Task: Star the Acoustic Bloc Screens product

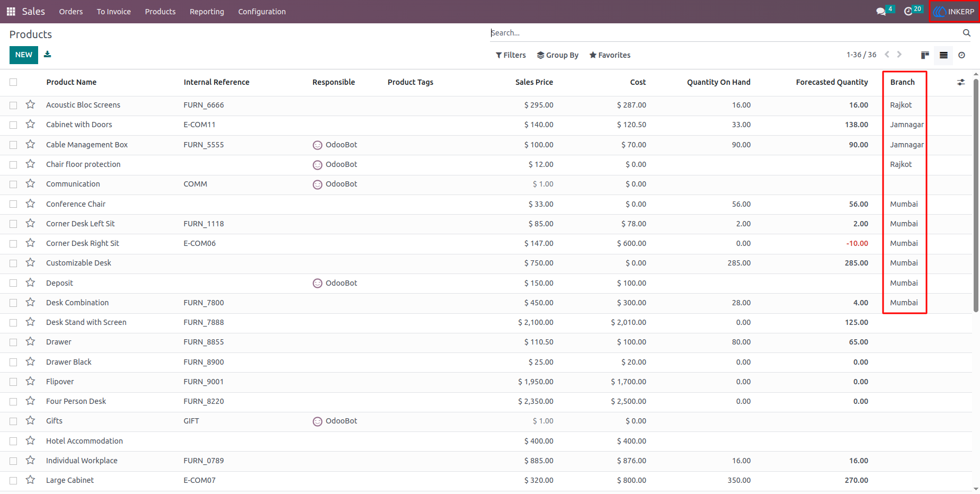Action: [x=30, y=104]
